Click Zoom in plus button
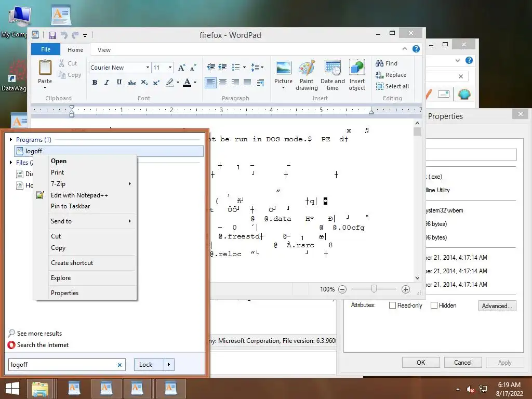This screenshot has width=532, height=399. click(405, 289)
